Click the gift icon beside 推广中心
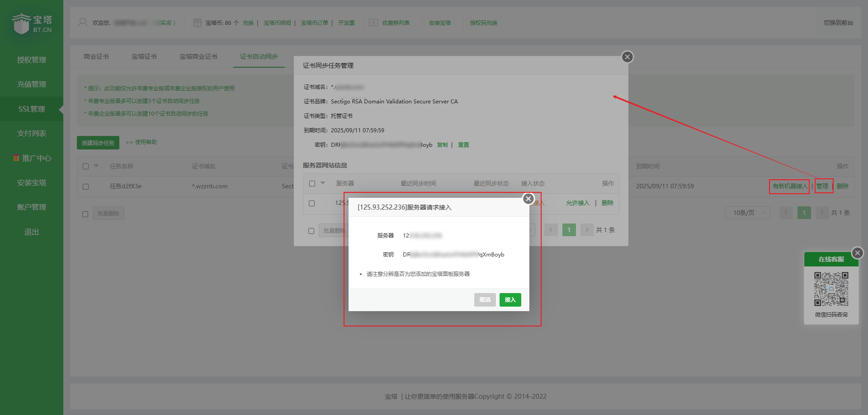Viewport: 868px width, 415px height. pyautogui.click(x=16, y=158)
